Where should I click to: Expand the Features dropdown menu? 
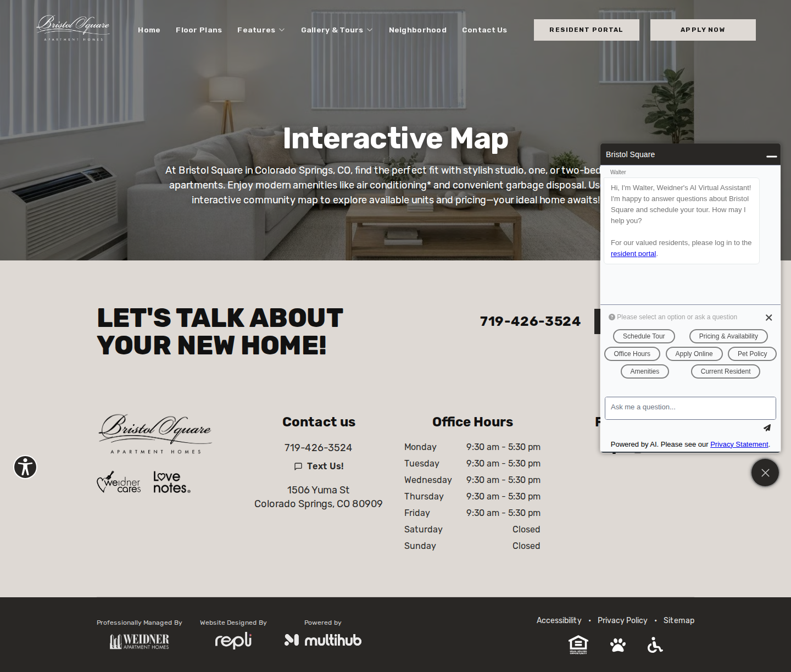[x=261, y=30]
